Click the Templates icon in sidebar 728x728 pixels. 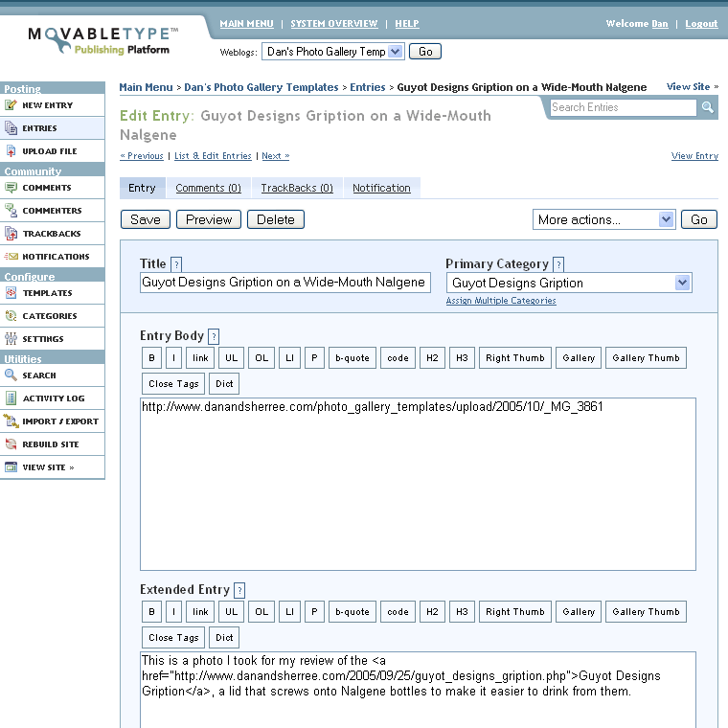coord(11,293)
